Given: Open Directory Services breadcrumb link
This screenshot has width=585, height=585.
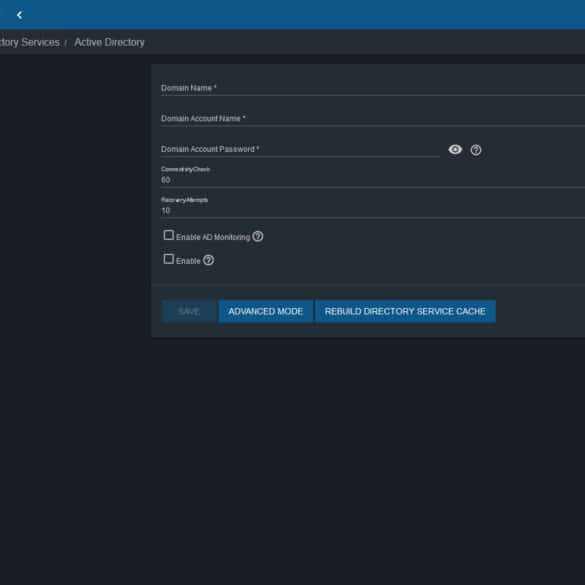Looking at the screenshot, I should [x=30, y=43].
